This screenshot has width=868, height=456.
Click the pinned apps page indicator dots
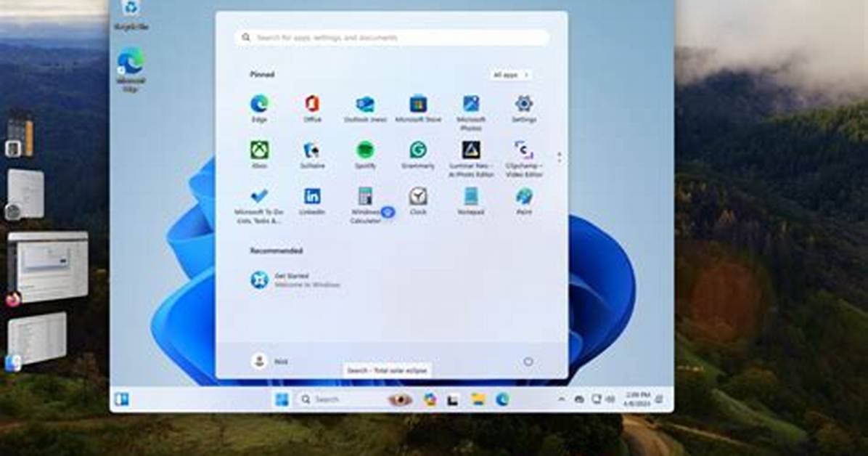tap(559, 158)
